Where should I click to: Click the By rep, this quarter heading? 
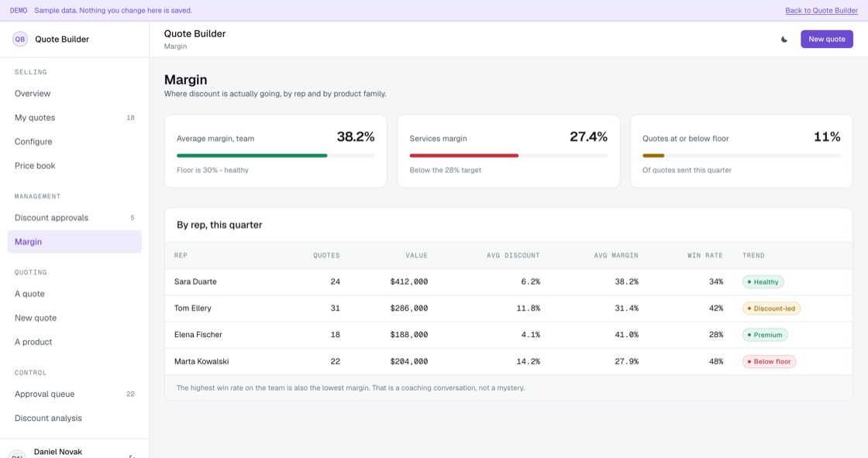pyautogui.click(x=219, y=225)
